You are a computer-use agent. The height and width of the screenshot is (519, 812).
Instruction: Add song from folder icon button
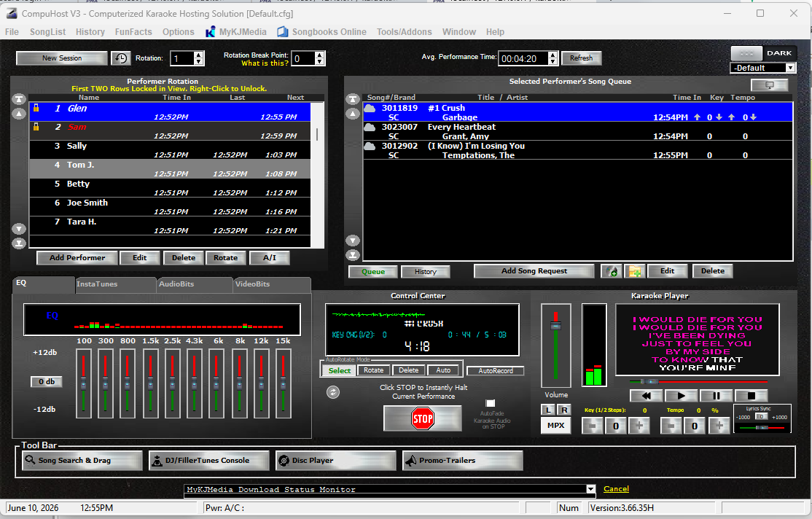(635, 271)
